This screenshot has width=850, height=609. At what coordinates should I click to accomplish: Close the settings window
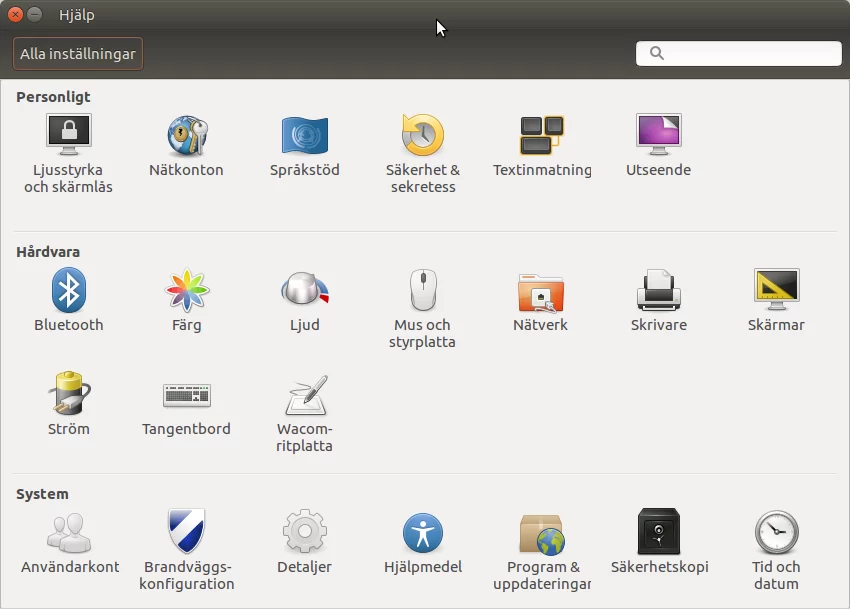[15, 15]
